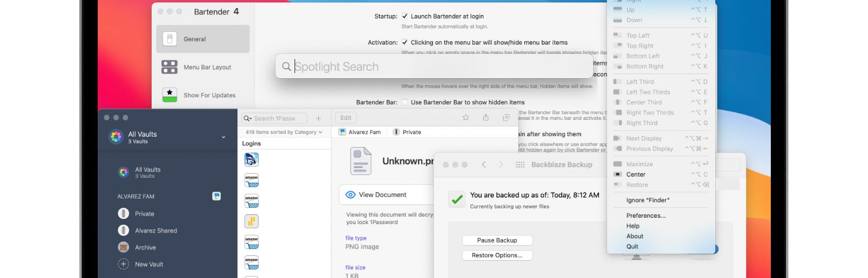This screenshot has height=278, width=868.
Task: Mark the item as favorite with the star icon
Action: point(465,118)
